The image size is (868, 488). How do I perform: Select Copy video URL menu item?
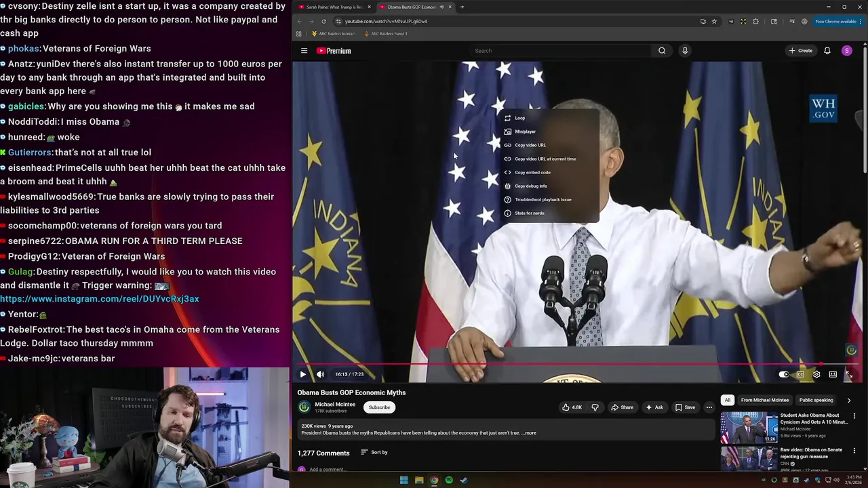coord(551,145)
